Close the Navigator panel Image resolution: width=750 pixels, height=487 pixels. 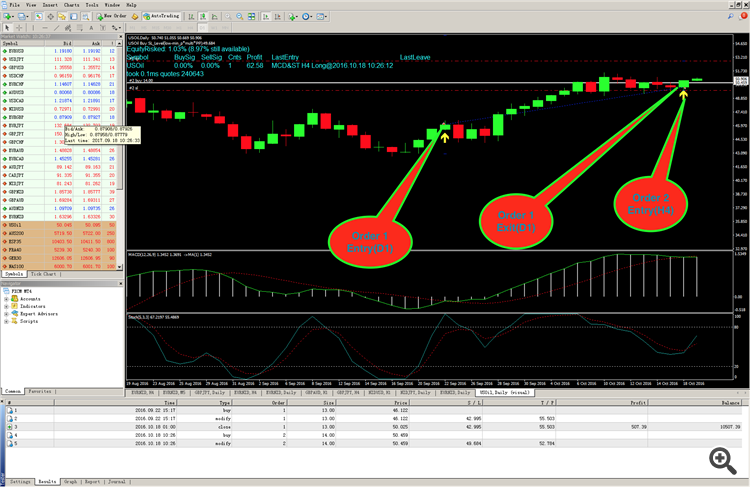pyautogui.click(x=121, y=283)
